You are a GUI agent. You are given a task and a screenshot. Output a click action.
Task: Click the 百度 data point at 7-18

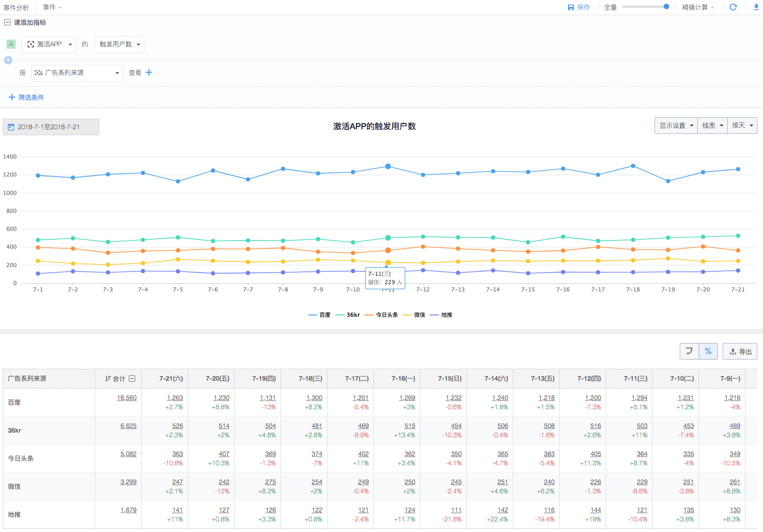coord(633,166)
